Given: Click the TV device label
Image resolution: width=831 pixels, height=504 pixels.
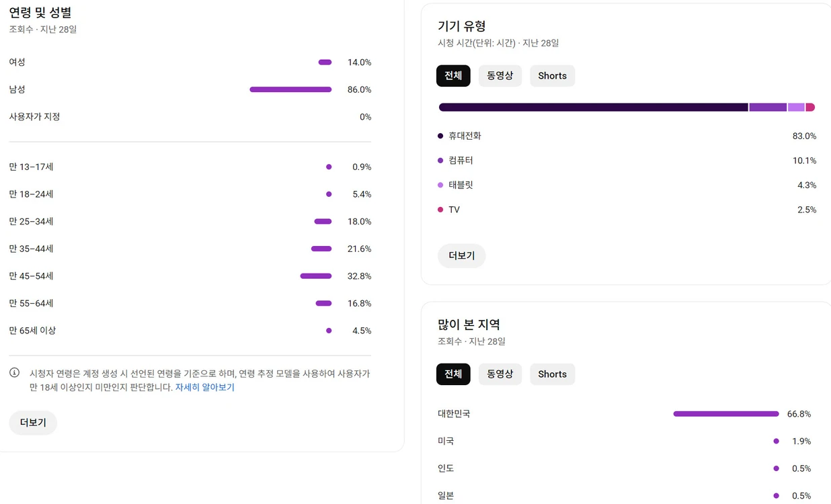Looking at the screenshot, I should 454,210.
